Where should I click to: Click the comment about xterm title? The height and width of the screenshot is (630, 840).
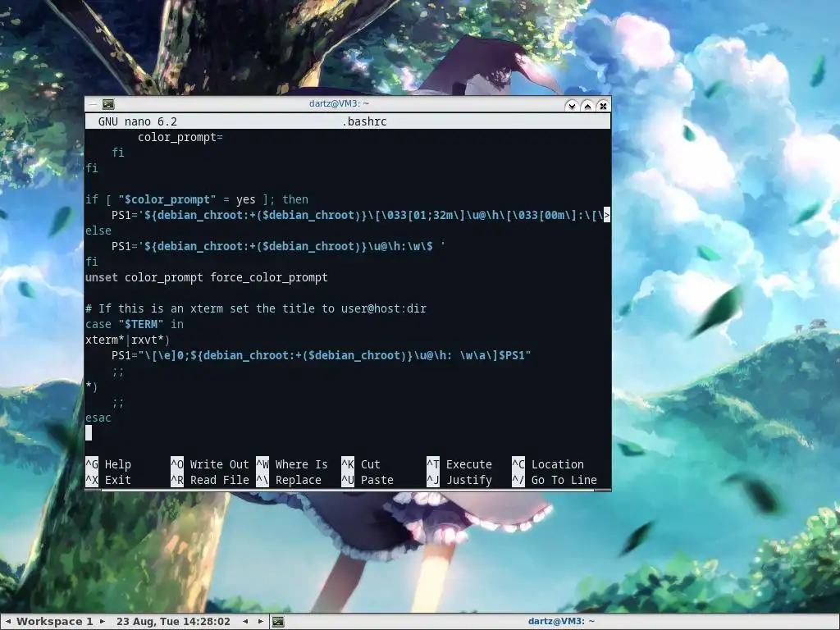point(256,308)
